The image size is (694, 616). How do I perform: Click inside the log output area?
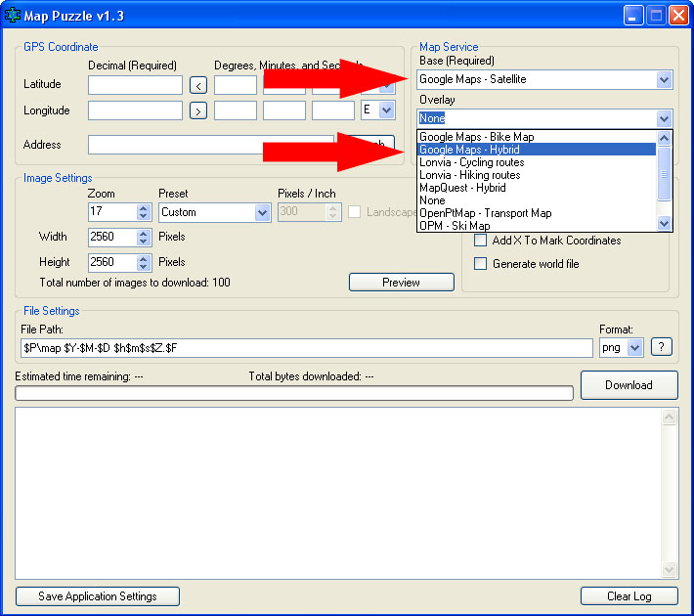338,494
